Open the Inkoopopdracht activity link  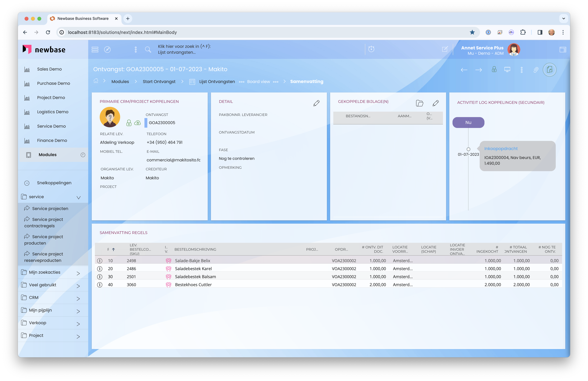click(x=501, y=149)
